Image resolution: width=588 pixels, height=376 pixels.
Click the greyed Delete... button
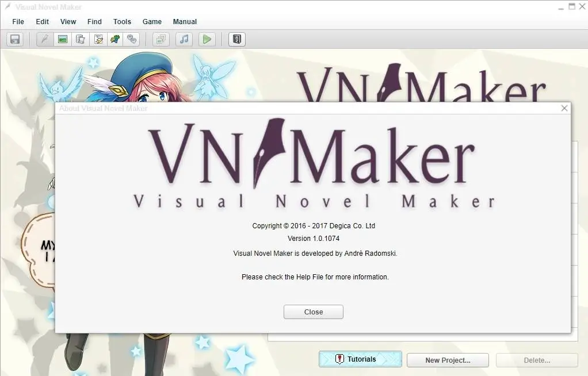(x=537, y=360)
